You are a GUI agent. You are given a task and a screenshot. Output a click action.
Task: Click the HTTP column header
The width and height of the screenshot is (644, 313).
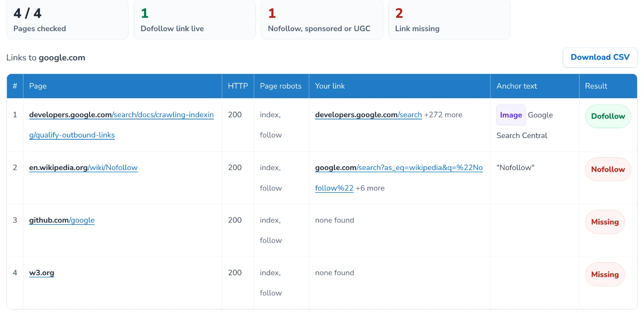click(x=238, y=86)
